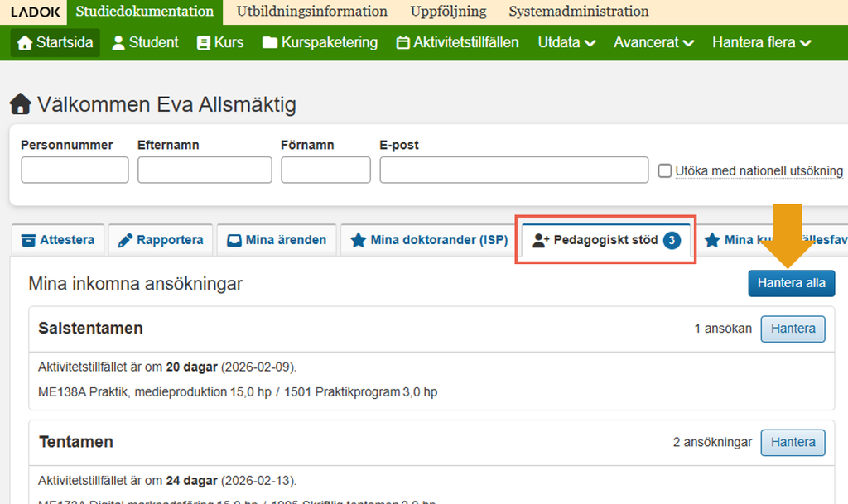Click the Kurspaketering folder icon
Image resolution: width=848 pixels, height=504 pixels.
269,43
